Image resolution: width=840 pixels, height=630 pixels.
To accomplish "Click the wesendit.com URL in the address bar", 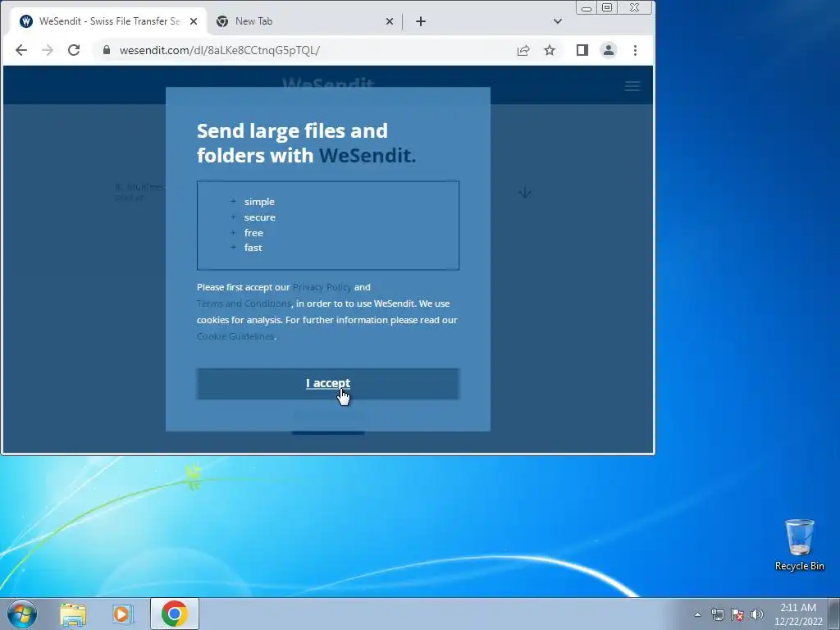I will 220,50.
